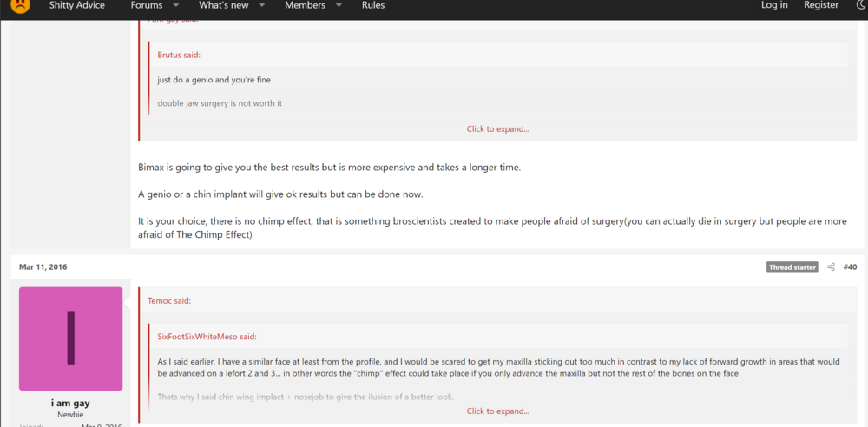868x427 pixels.
Task: Toggle dark mode moon icon
Action: (861, 5)
